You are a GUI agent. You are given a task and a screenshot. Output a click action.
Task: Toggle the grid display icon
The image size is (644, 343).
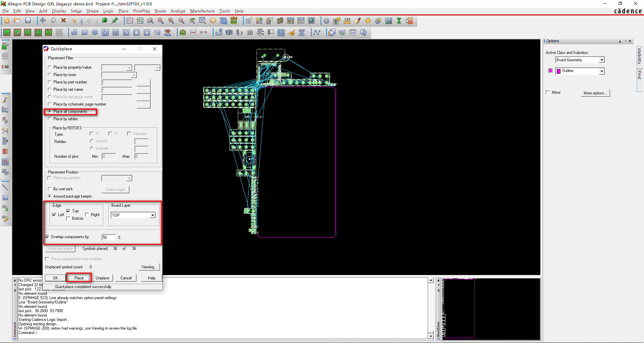coord(249,21)
